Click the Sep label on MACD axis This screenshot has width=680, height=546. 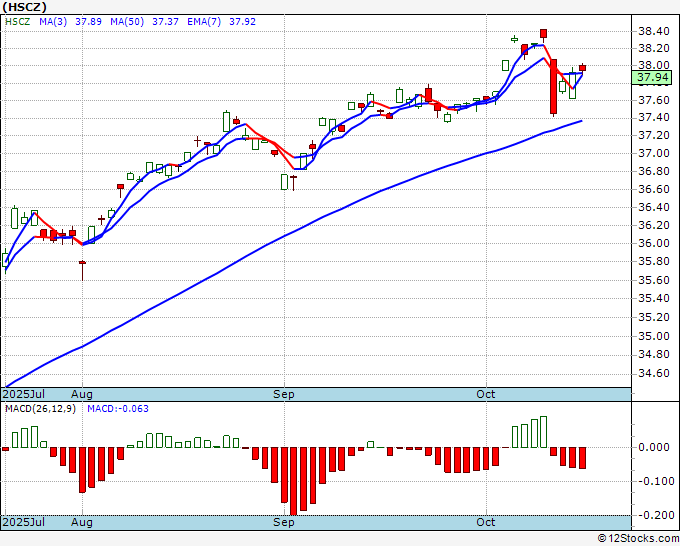pyautogui.click(x=284, y=522)
